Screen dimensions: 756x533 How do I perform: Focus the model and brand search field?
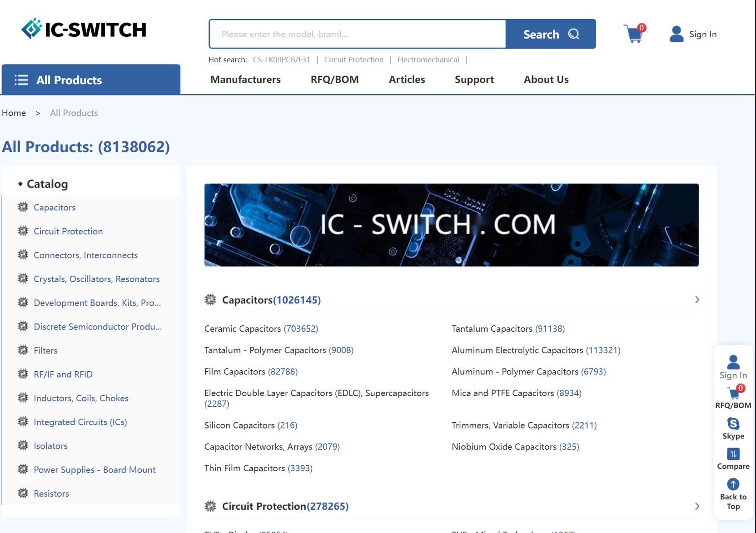pyautogui.click(x=357, y=34)
